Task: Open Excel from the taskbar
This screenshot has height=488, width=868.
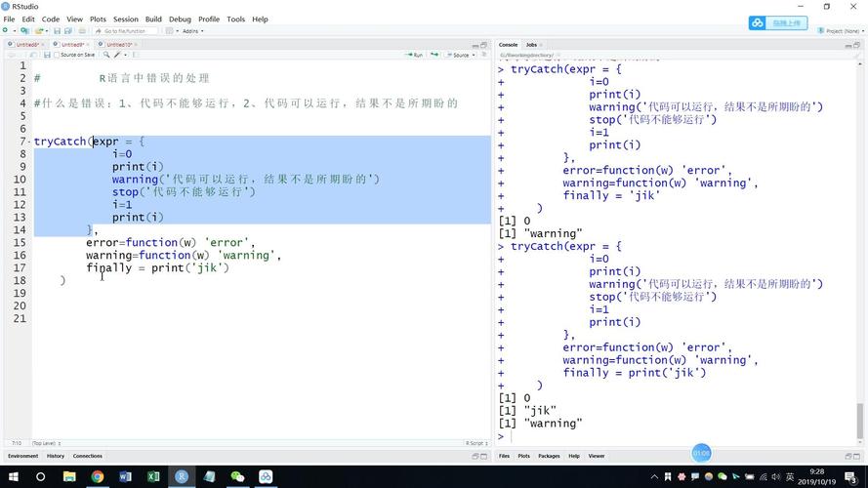Action: point(153,476)
